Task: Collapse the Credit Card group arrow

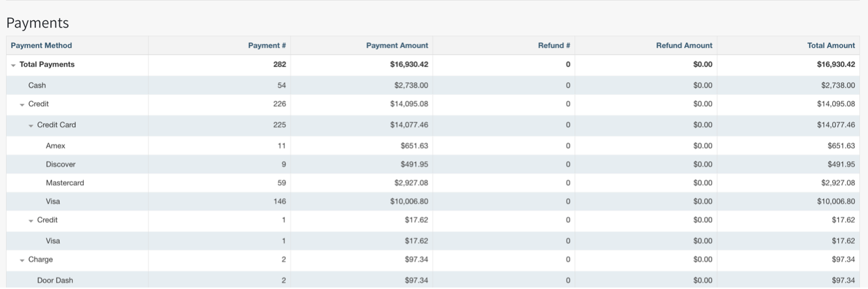Action: tap(31, 126)
